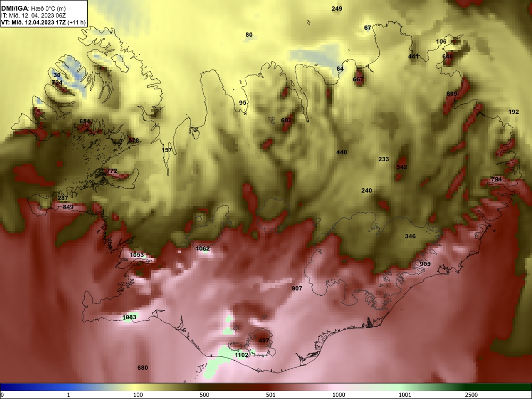The image size is (532, 399).
Task: Click the map value 30
Action: pos(57,76)
